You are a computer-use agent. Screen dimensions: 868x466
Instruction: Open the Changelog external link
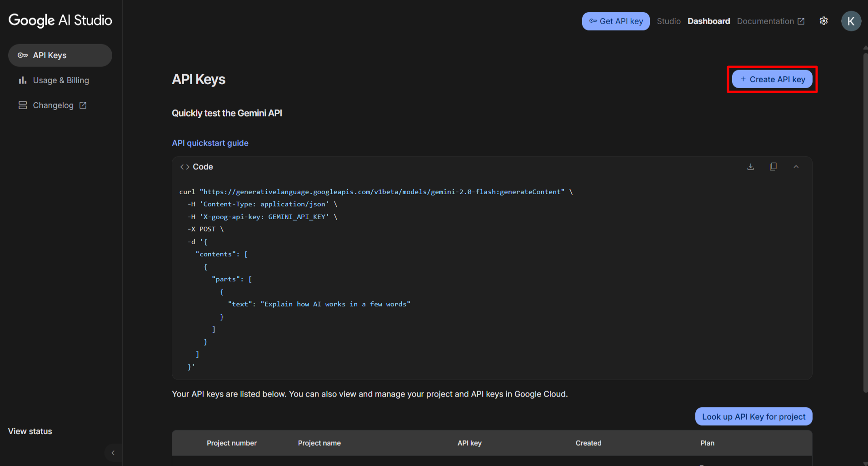click(53, 105)
